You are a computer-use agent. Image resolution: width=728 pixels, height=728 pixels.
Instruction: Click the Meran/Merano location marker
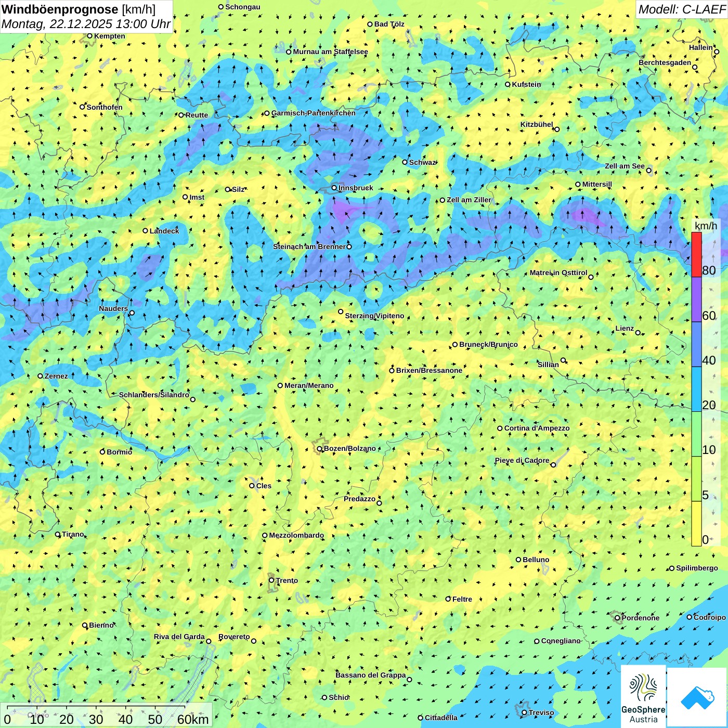[x=280, y=385]
